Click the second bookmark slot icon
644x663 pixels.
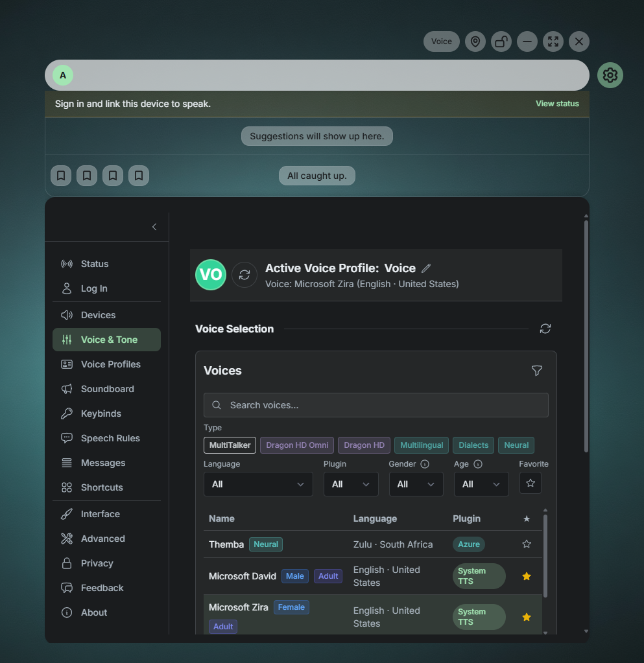(x=87, y=176)
